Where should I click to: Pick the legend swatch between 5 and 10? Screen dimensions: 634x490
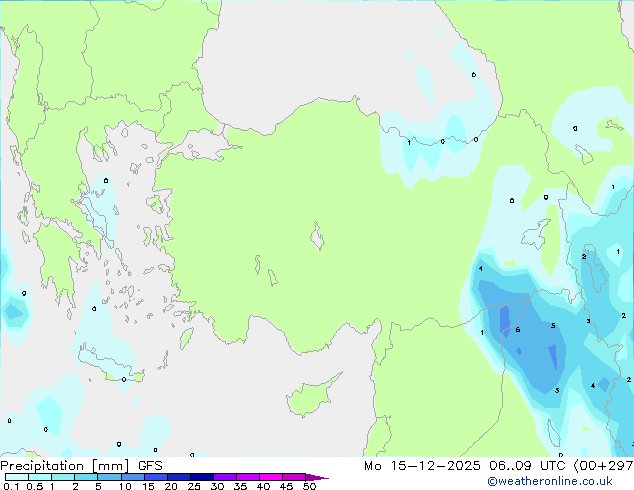109,477
